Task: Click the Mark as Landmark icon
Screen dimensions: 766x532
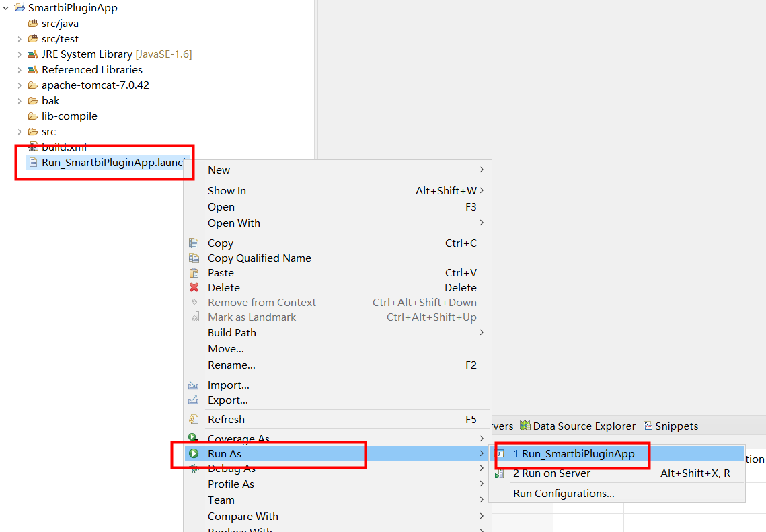Action: tap(195, 317)
